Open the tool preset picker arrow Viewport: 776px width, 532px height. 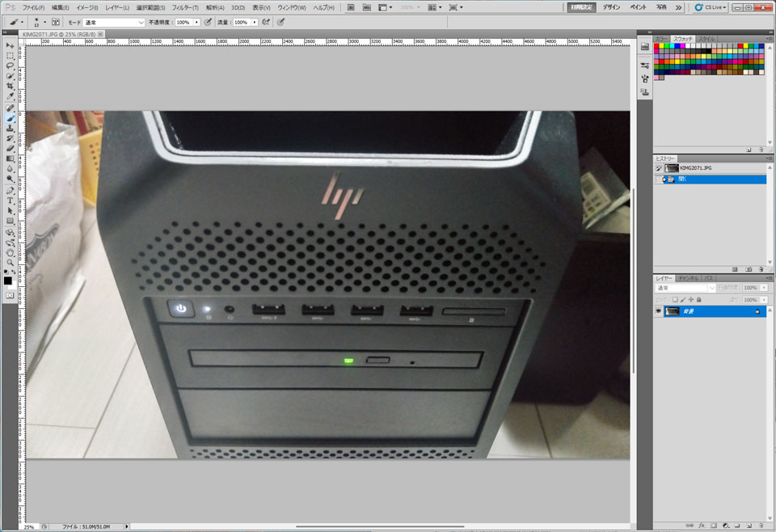click(22, 23)
